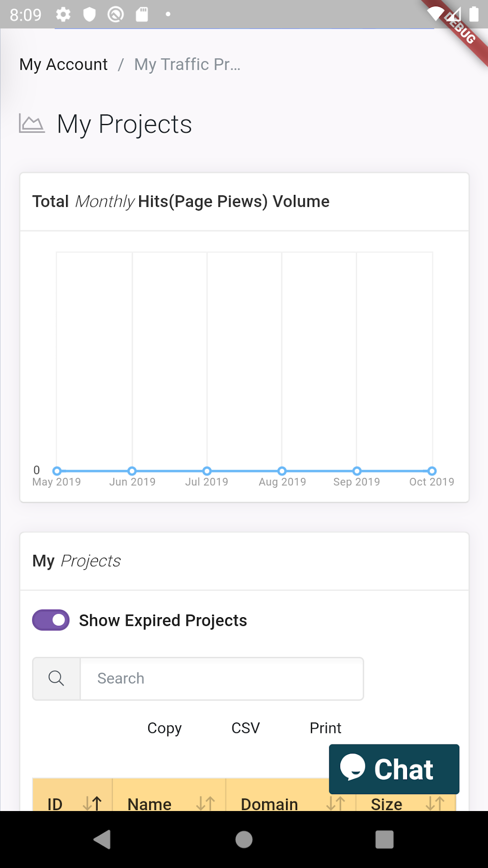
Task: Go to My Account breadcrumb
Action: [x=64, y=64]
